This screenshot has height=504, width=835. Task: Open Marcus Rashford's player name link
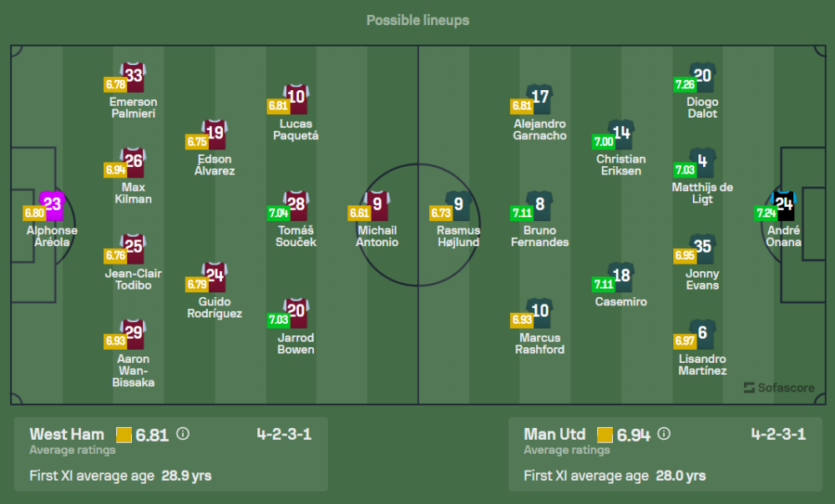tap(540, 344)
